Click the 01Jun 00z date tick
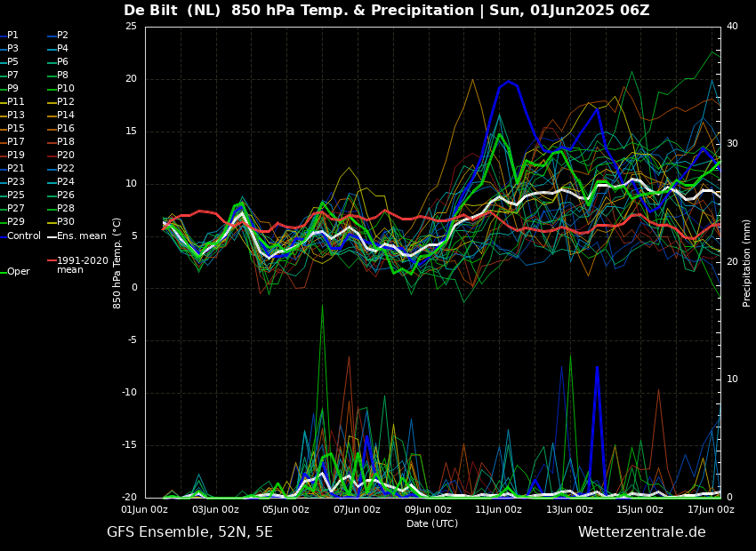Image resolution: width=756 pixels, height=551 pixels. (x=145, y=509)
